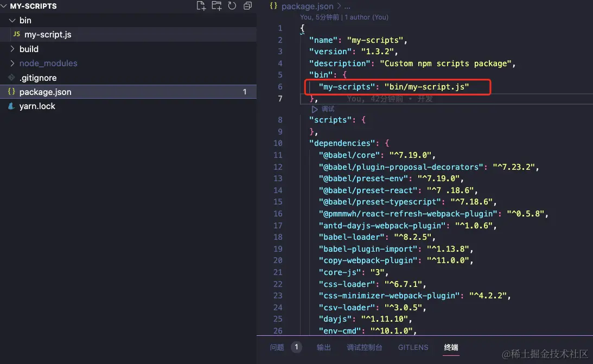
Task: Collapse the MY-SCRIPTS root section
Action: [x=4, y=6]
